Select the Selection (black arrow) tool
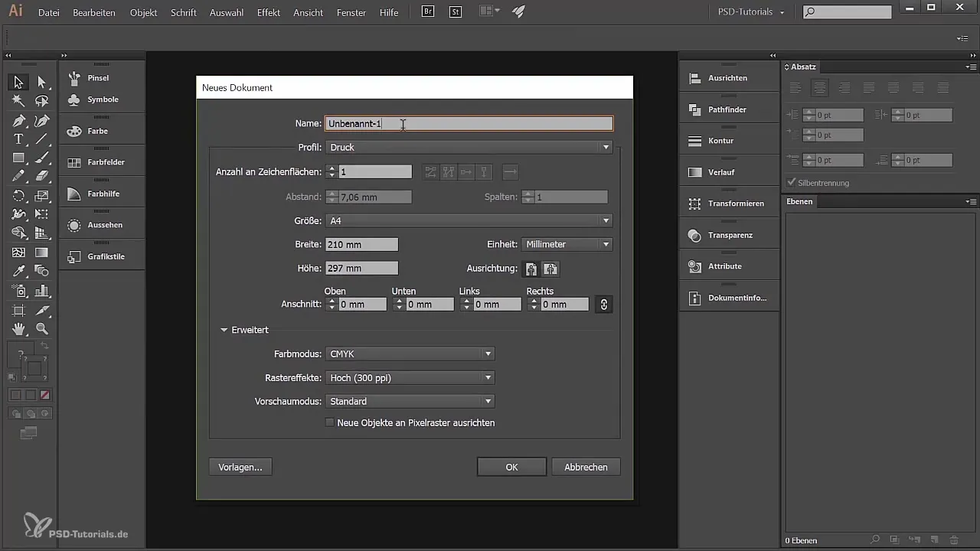 (x=18, y=82)
